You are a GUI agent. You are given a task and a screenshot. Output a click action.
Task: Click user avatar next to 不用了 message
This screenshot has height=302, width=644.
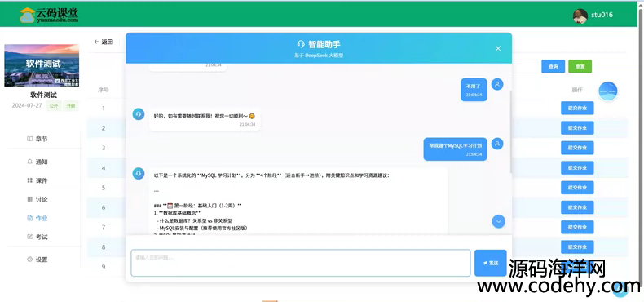click(x=497, y=84)
